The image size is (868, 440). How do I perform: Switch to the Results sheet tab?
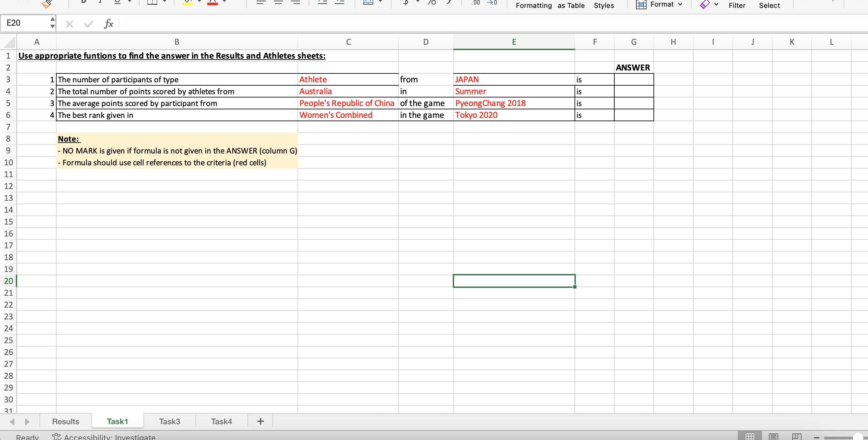coord(65,422)
